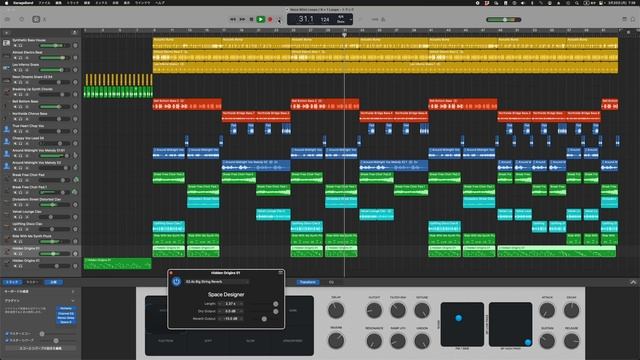Click the left XY pad blue dot
640x360 pixels.
458,318
